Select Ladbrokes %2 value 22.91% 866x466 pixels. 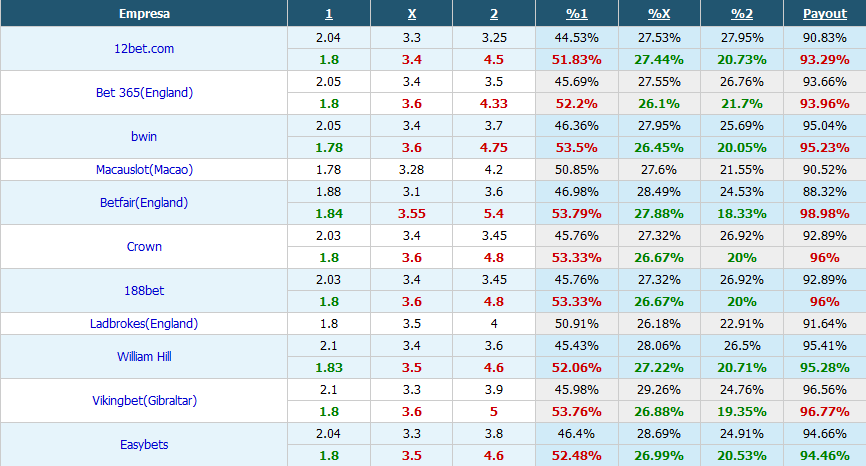[742, 324]
